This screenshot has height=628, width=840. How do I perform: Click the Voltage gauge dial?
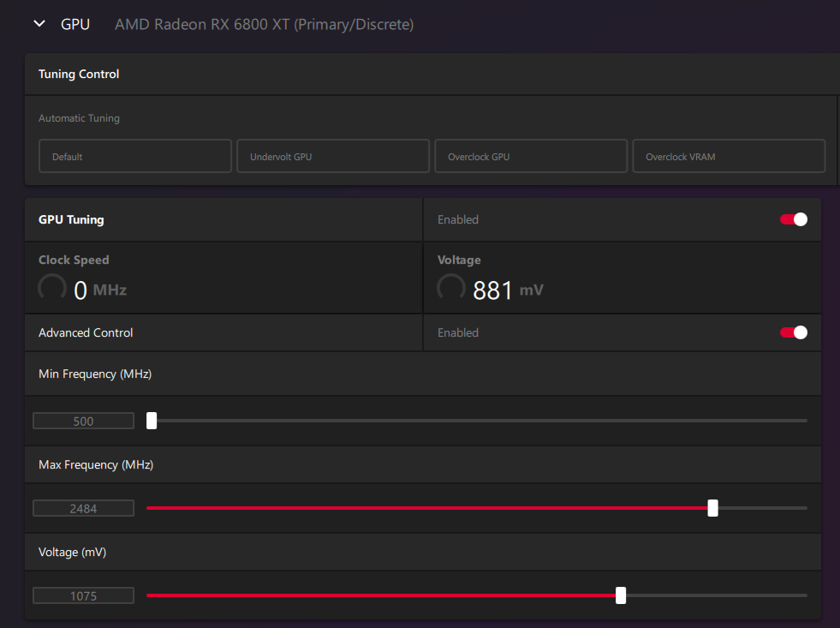click(451, 288)
